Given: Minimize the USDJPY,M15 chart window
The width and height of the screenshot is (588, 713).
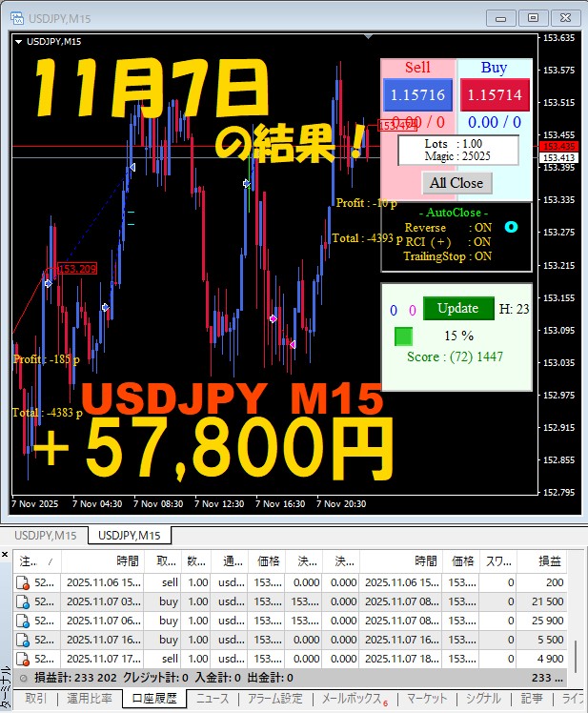Looking at the screenshot, I should (500, 18).
